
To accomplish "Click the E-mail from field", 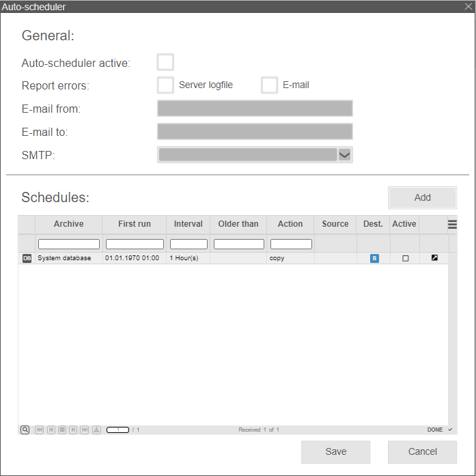I will pos(255,109).
